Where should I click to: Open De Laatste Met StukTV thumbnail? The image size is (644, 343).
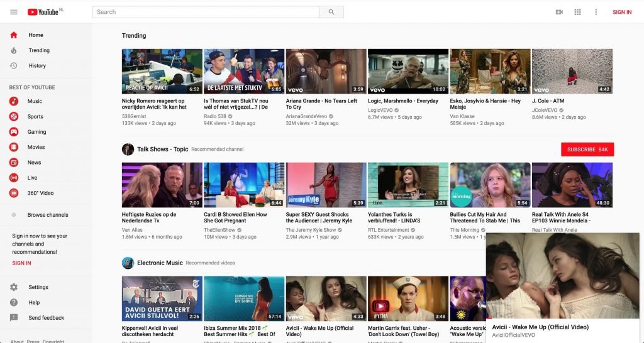tap(244, 72)
